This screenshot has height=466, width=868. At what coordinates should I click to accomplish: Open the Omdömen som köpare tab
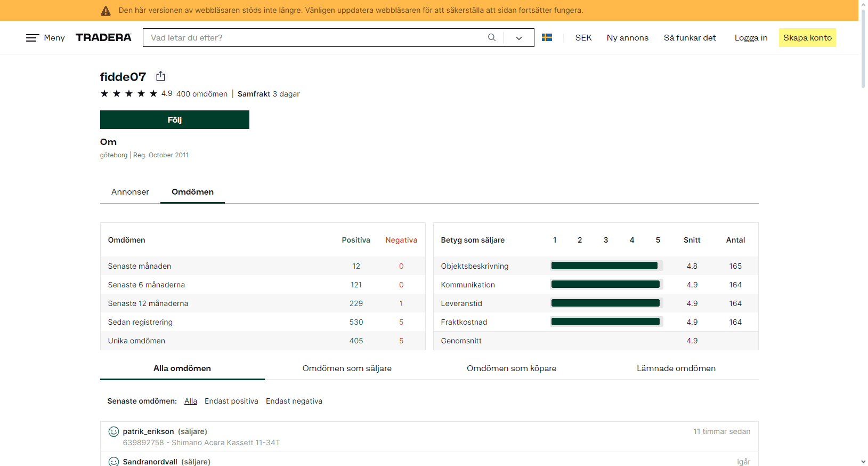tap(511, 368)
